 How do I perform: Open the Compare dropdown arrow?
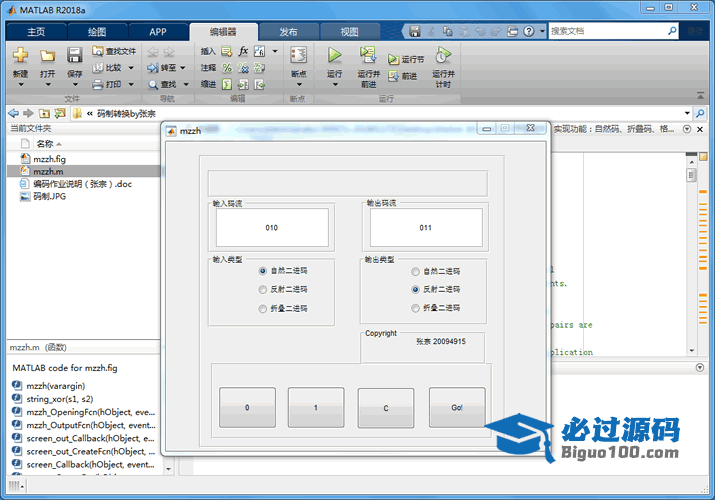click(131, 68)
